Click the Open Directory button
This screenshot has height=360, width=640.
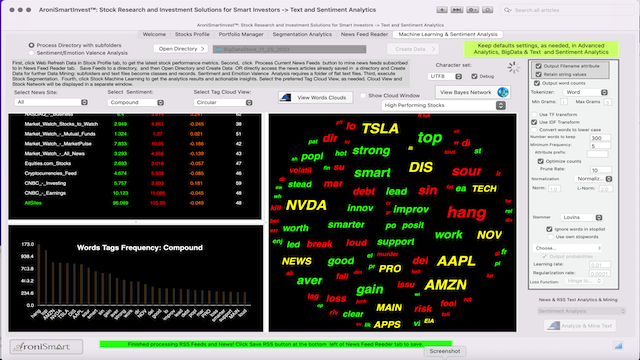coord(181,49)
